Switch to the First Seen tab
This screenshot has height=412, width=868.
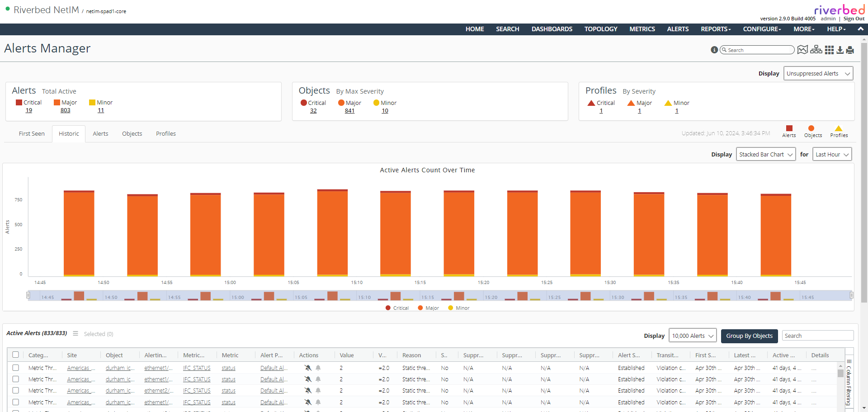[x=32, y=133]
